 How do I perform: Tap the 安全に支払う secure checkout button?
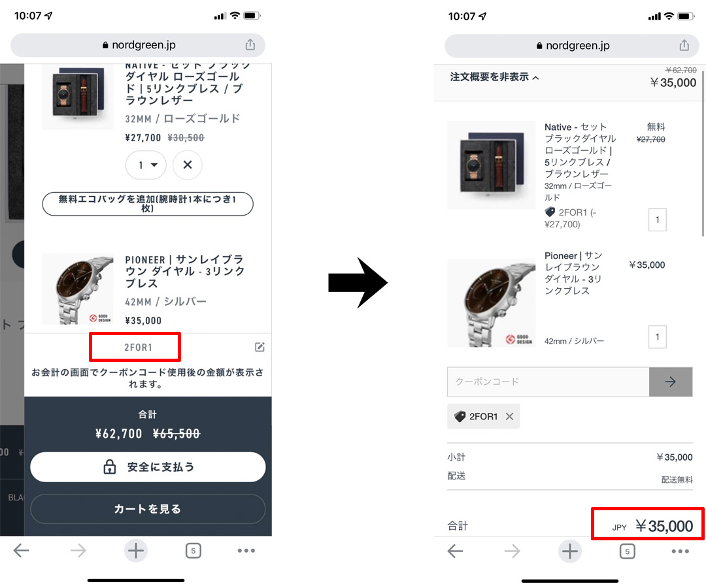coord(148,467)
